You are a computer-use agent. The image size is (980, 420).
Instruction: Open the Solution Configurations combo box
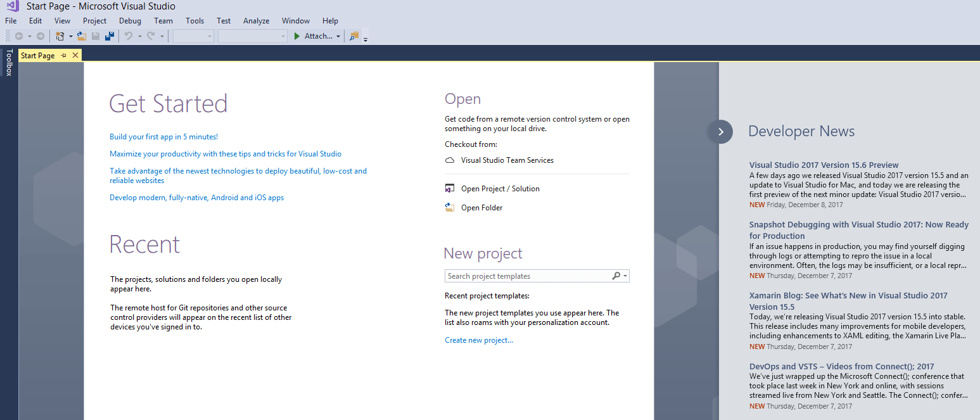pos(193,36)
